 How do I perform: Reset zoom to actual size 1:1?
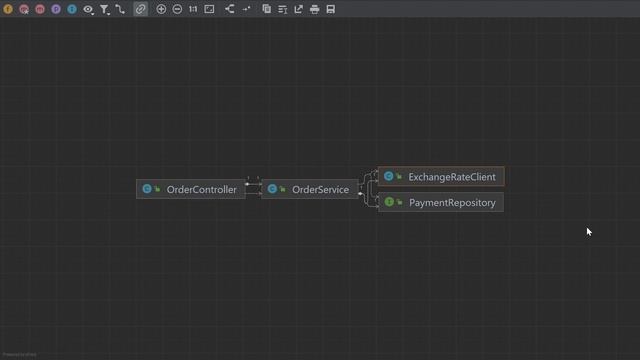tap(193, 9)
